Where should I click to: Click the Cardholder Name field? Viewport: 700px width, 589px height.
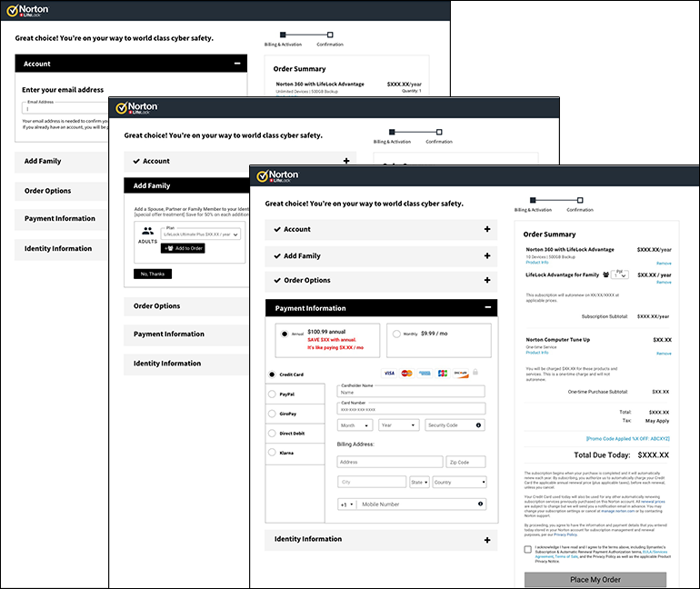[411, 393]
